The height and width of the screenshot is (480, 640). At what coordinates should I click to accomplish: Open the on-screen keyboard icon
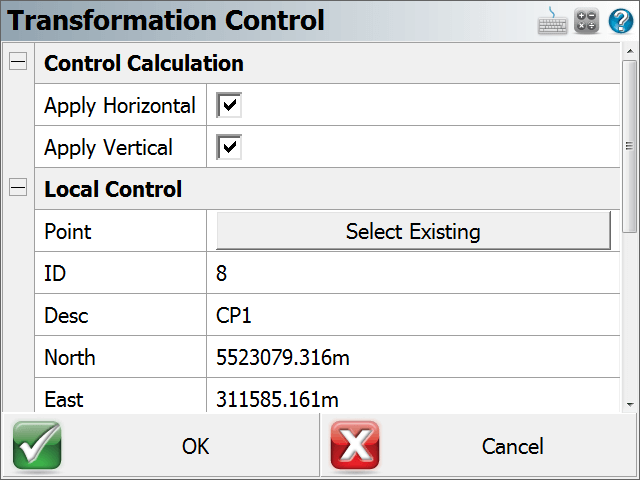click(x=552, y=20)
